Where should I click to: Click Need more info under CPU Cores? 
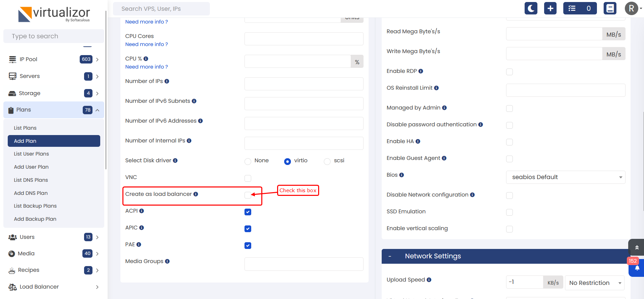click(x=146, y=44)
